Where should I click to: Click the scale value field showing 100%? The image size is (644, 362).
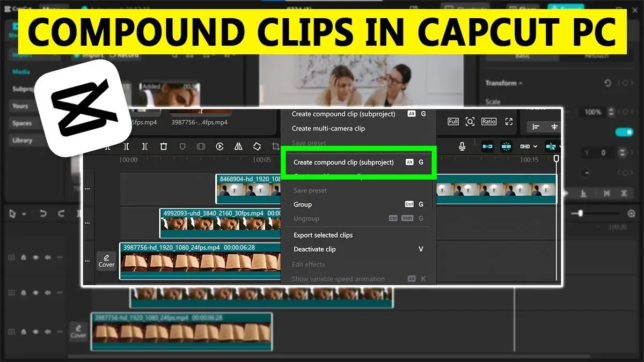coord(592,112)
